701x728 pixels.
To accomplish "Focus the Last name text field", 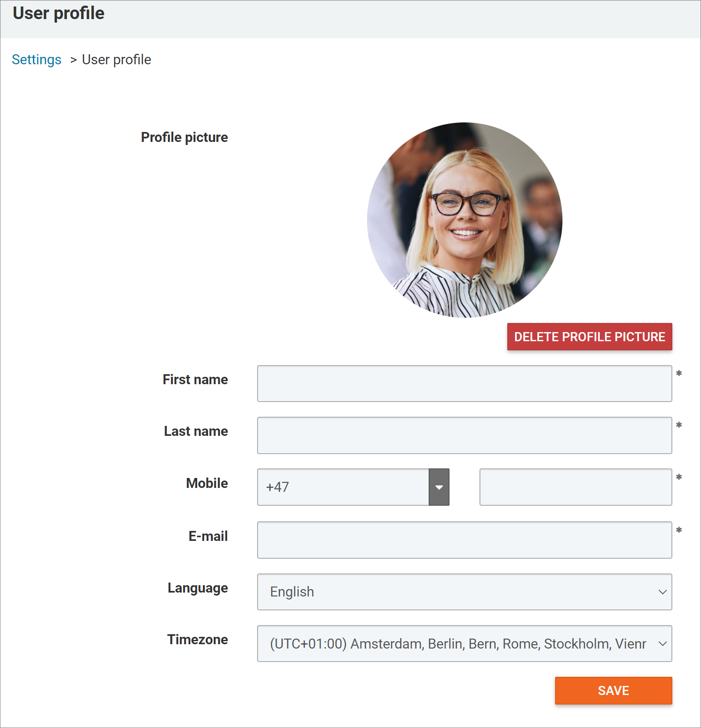I will [464, 435].
